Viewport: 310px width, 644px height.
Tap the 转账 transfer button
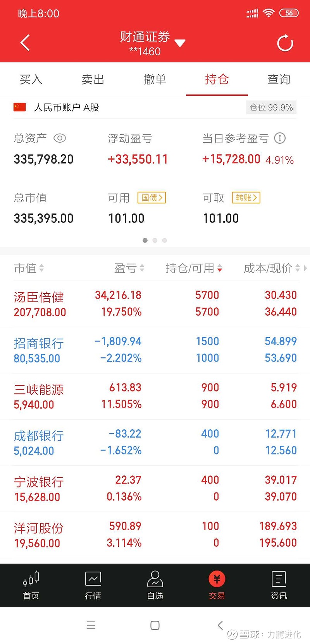(246, 198)
